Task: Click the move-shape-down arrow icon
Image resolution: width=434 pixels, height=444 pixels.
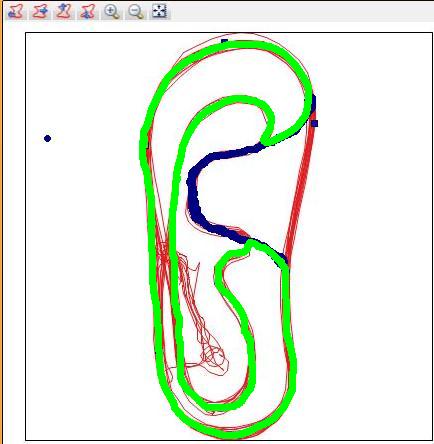Action: (87, 11)
